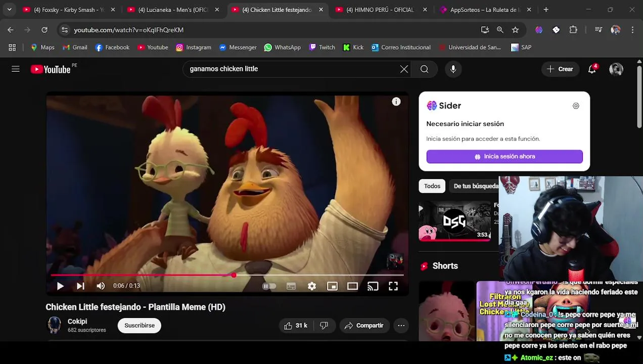The width and height of the screenshot is (643, 364).
Task: Open the apps grid in bookmarks bar
Action: [x=12, y=48]
